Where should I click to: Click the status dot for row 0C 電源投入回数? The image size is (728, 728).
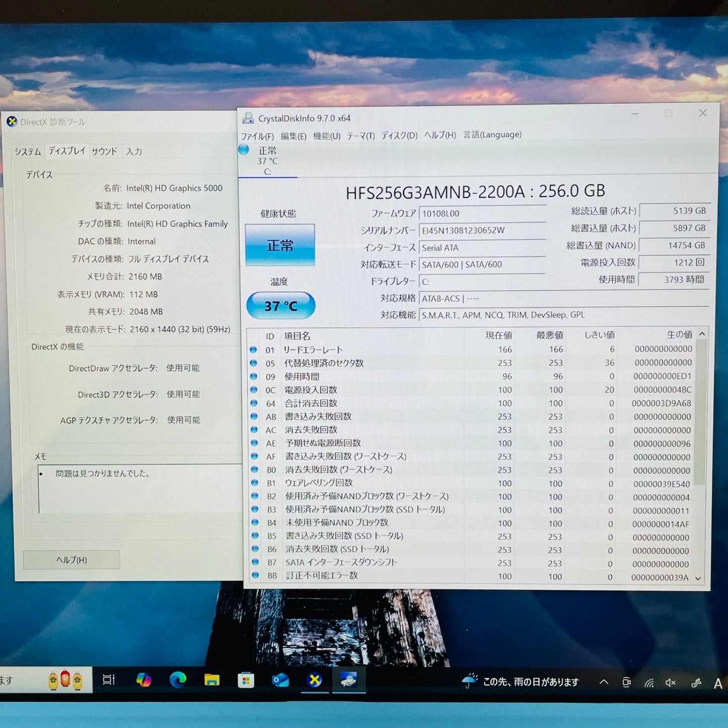tap(254, 389)
